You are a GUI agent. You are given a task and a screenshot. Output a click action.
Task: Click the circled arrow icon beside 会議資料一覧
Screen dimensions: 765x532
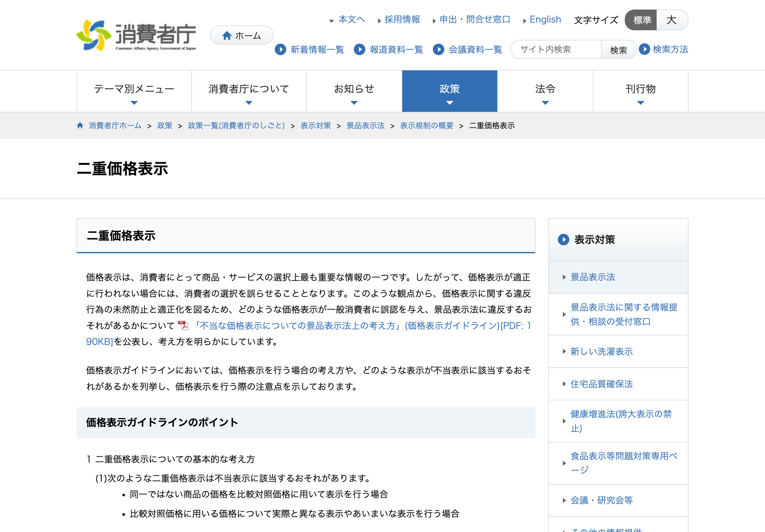pyautogui.click(x=439, y=50)
